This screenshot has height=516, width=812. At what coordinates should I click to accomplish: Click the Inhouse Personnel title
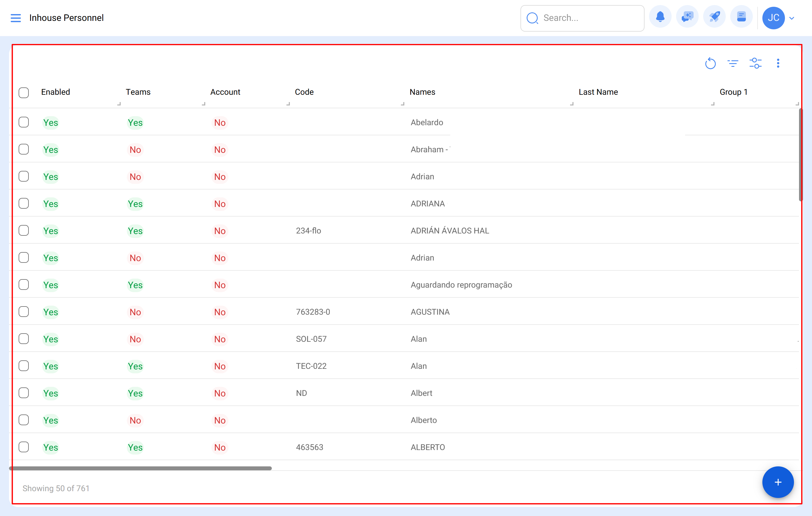coord(67,17)
